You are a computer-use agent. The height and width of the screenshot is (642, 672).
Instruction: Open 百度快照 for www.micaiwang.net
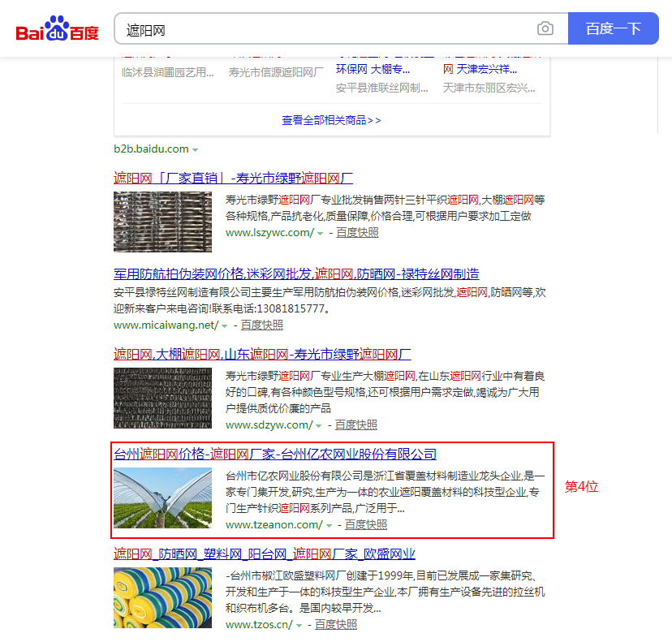(262, 325)
